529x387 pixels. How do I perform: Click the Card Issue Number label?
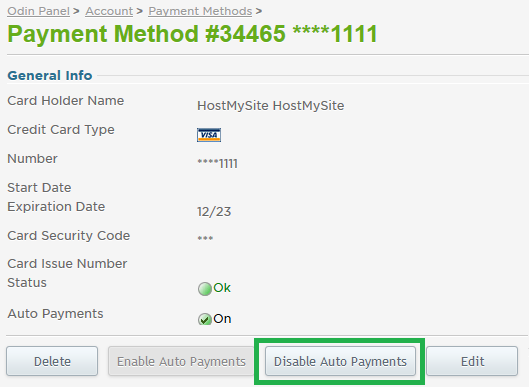click(x=67, y=264)
